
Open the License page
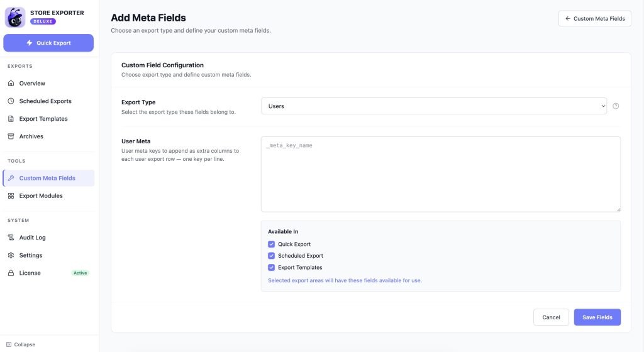(x=48, y=273)
